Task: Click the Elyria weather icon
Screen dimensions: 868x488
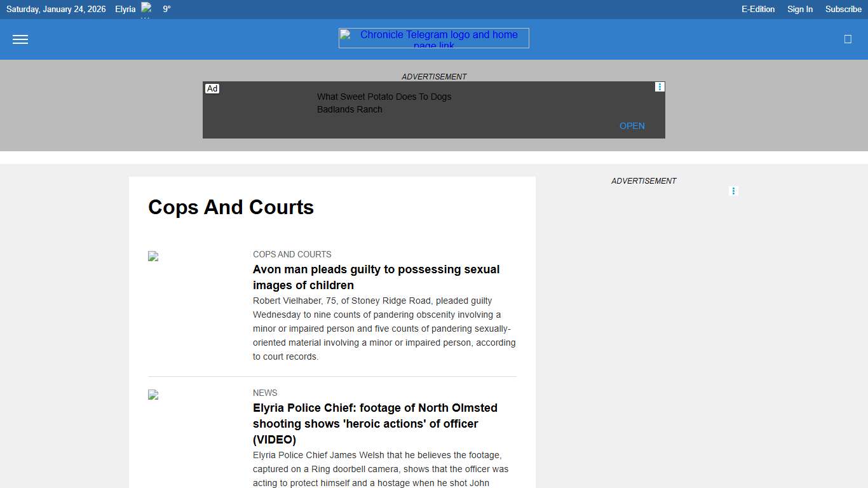Action: [147, 9]
